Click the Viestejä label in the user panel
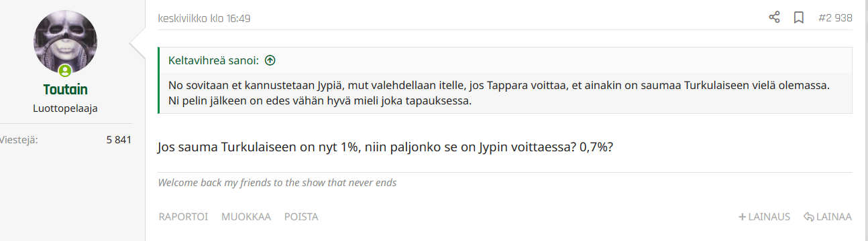Image resolution: width=868 pixels, height=241 pixels. point(19,140)
